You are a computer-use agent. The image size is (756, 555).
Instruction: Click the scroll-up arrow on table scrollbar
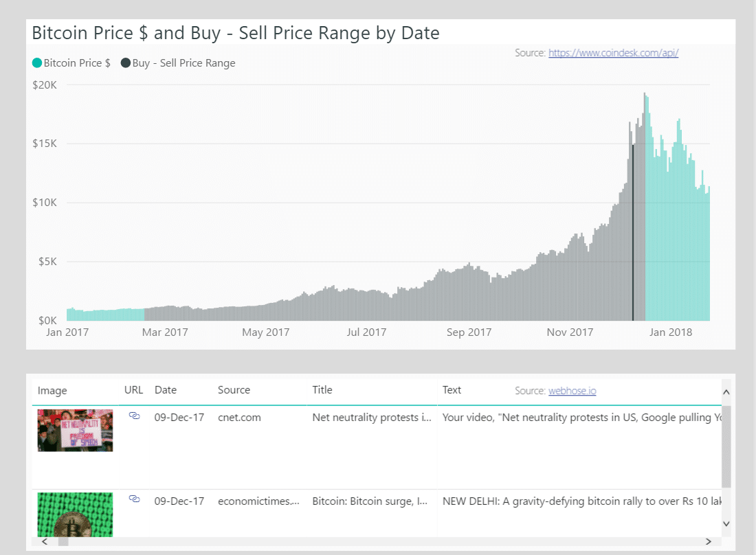tap(726, 392)
